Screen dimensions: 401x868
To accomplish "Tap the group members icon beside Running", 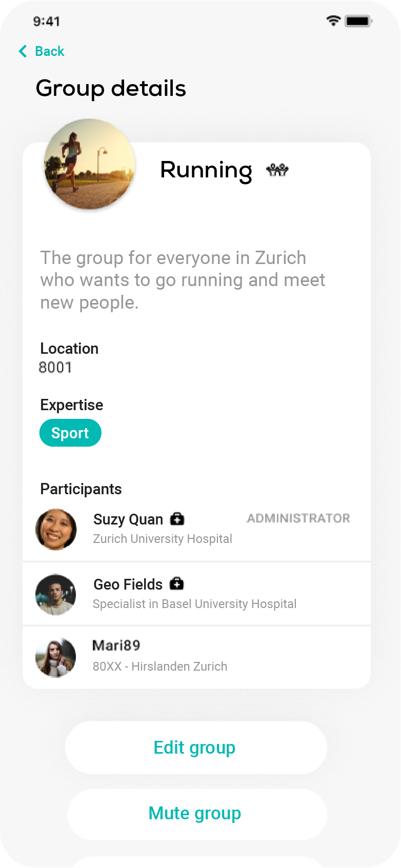I will [x=277, y=170].
